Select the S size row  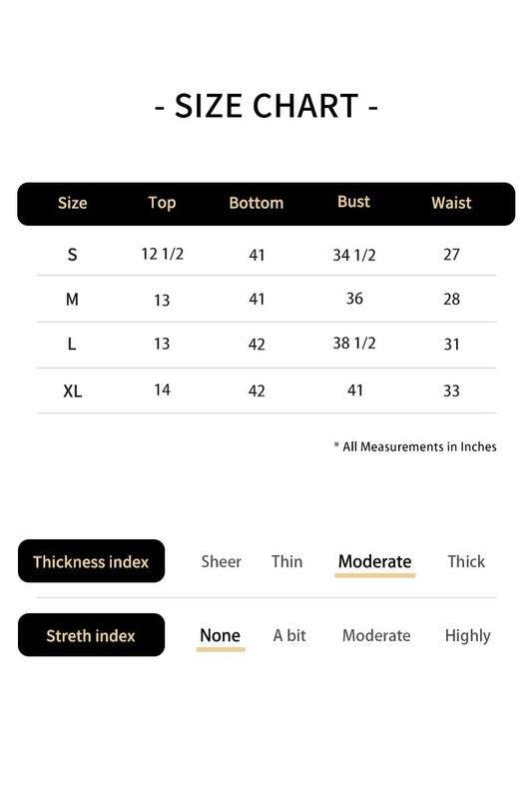pos(266,254)
